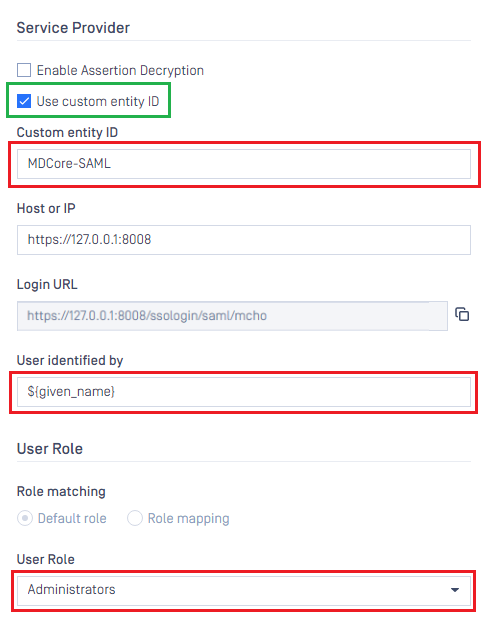Edit the Host or IP address field
489x630 pixels.
click(x=243, y=240)
